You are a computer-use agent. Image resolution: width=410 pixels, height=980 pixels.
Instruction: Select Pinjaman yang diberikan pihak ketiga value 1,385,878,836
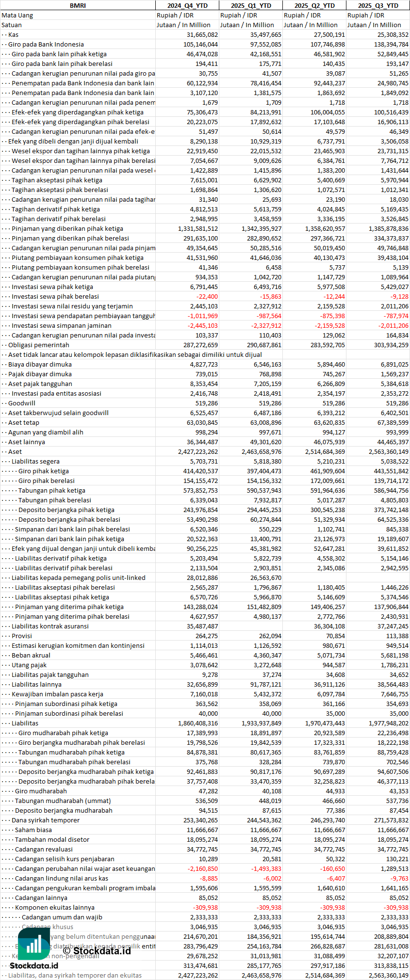click(388, 228)
